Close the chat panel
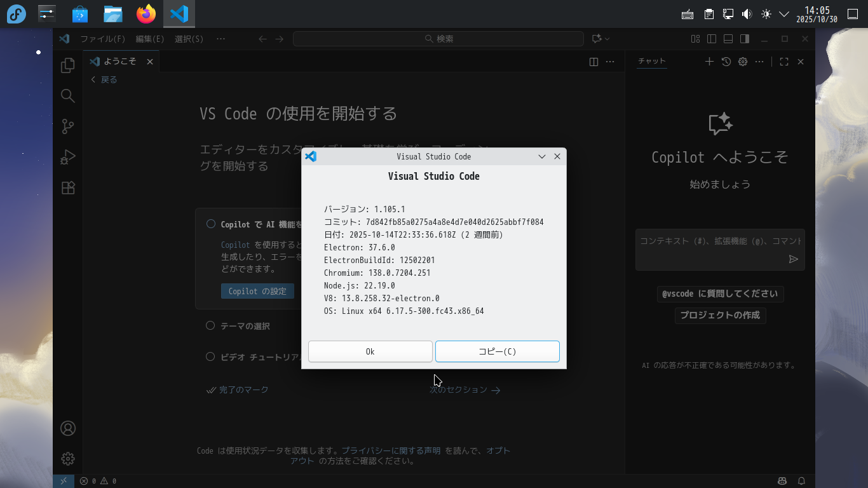This screenshot has width=868, height=488. click(801, 62)
